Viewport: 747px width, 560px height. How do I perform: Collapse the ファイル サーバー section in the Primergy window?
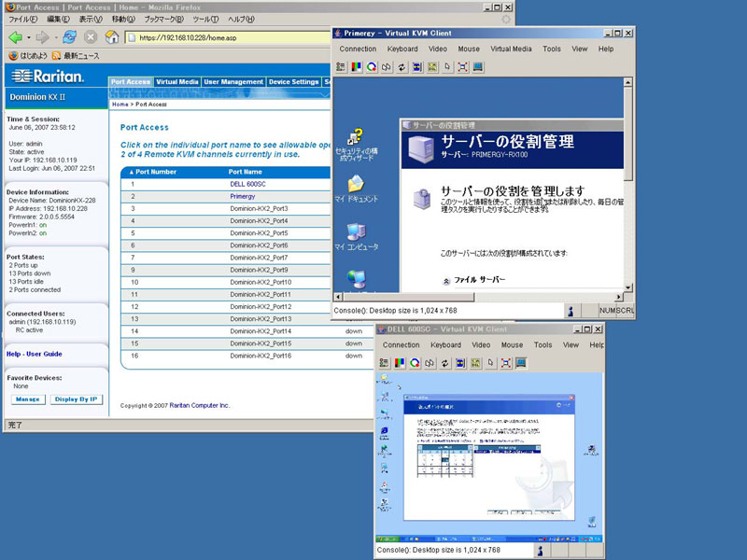click(x=446, y=281)
